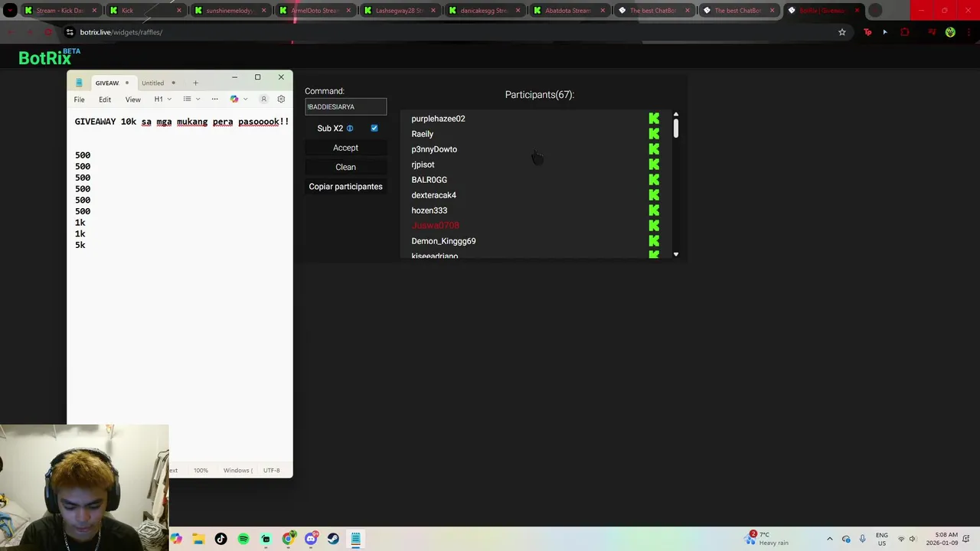Open Notepad settings gear
The height and width of the screenshot is (551, 980).
(x=281, y=99)
